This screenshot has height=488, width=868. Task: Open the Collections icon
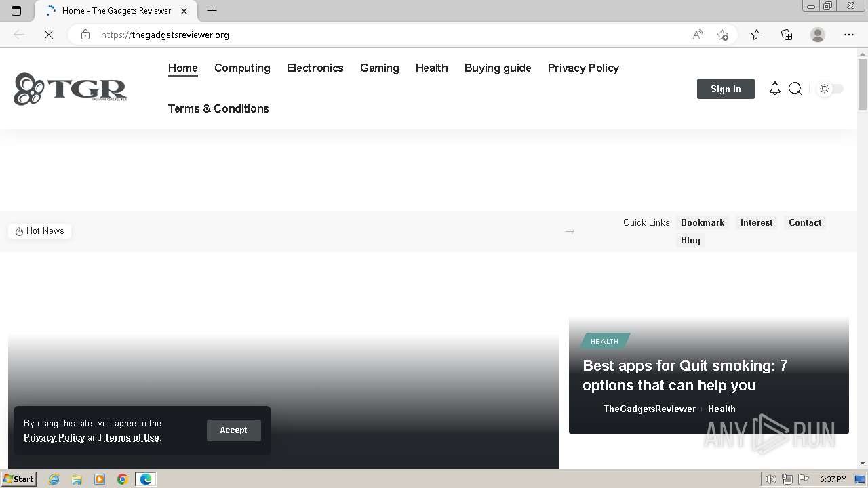[x=787, y=35]
